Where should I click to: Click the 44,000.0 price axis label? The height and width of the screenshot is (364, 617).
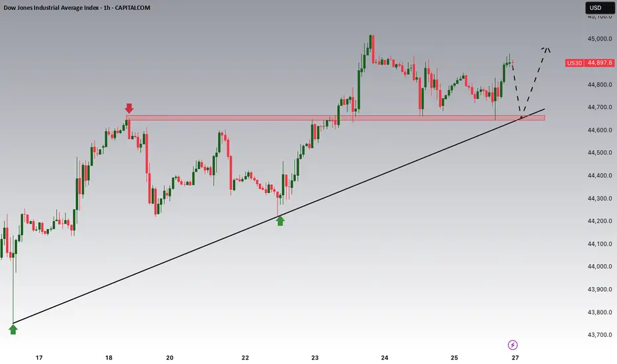[600, 267]
